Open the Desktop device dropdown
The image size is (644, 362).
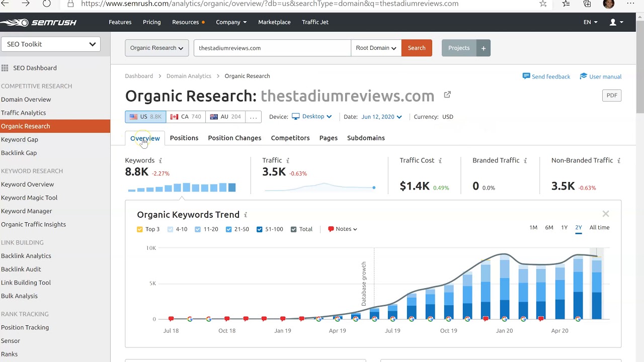[312, 117]
